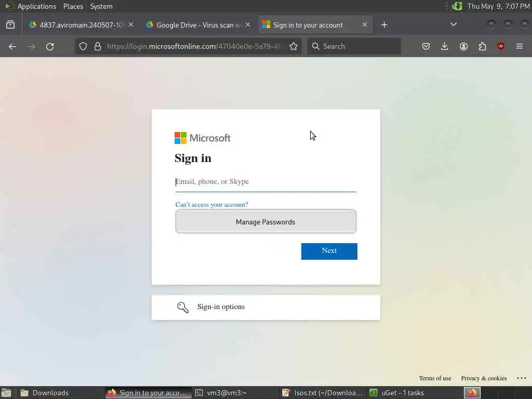Open the System menu
532x399 pixels.
coord(101,6)
